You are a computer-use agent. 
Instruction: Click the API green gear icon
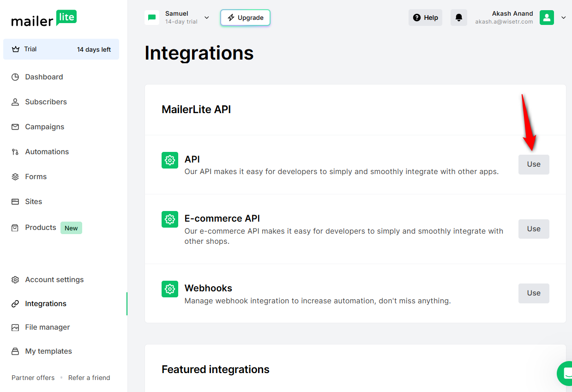pos(170,160)
